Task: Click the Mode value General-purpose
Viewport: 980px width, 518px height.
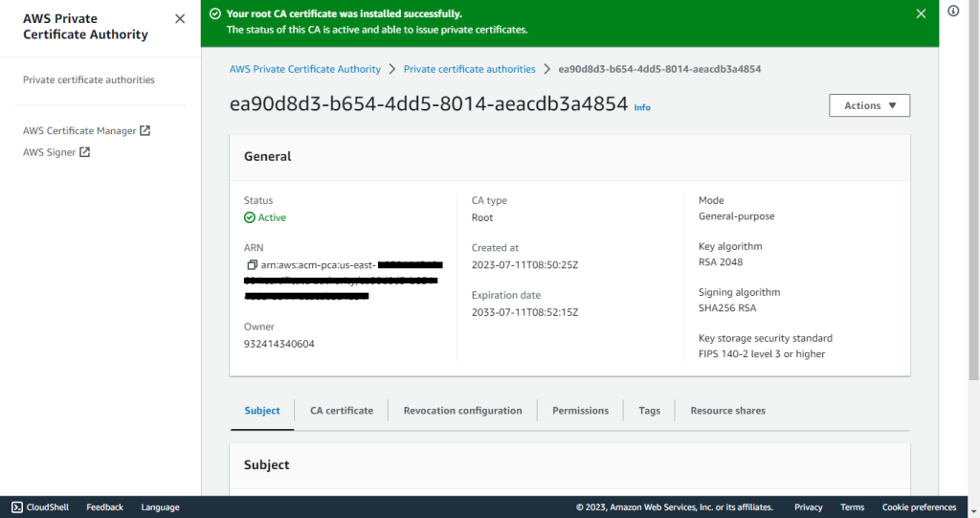Action: [736, 215]
